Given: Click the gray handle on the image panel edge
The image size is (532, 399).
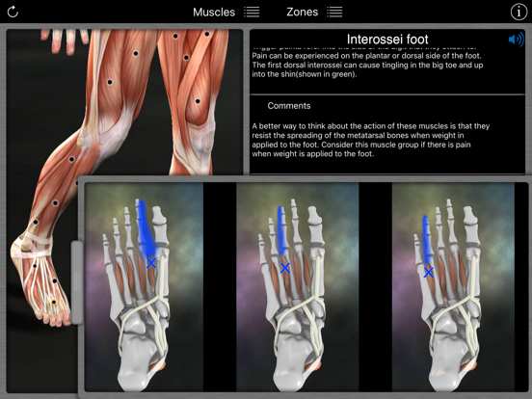Looking at the screenshot, I should point(77,282).
